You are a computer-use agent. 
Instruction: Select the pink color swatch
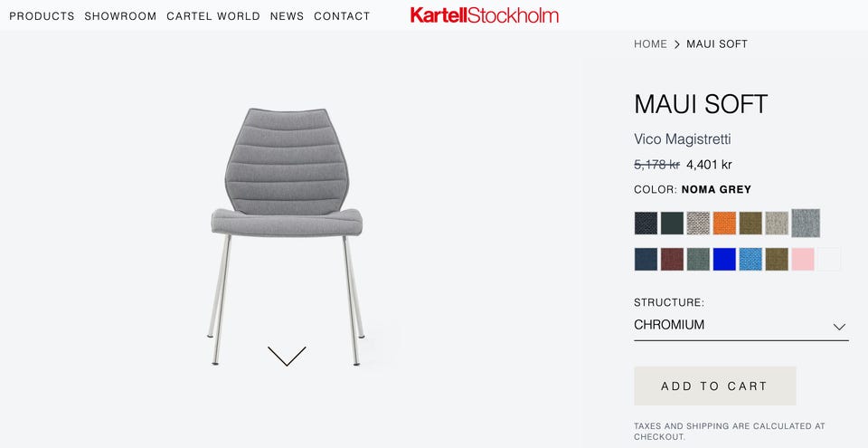[803, 259]
